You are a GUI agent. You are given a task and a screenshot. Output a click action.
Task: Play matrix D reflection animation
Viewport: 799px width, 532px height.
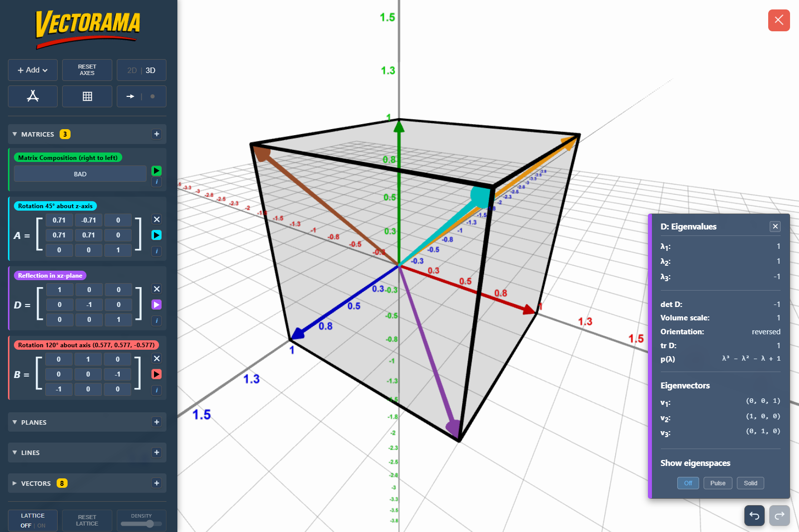[x=157, y=305]
